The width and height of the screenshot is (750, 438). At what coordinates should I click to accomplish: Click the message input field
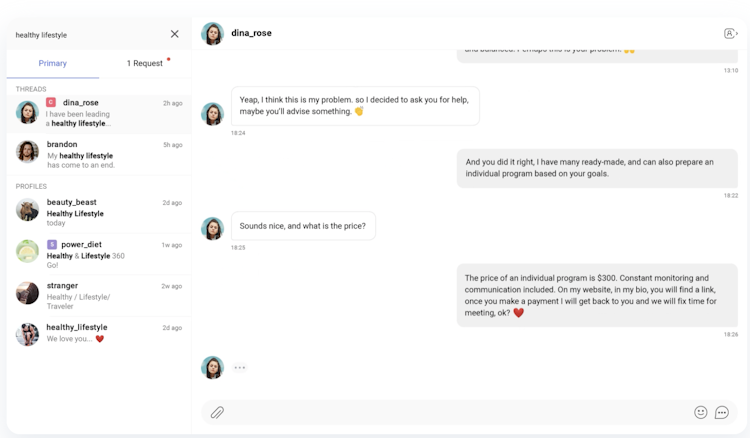(x=450, y=412)
